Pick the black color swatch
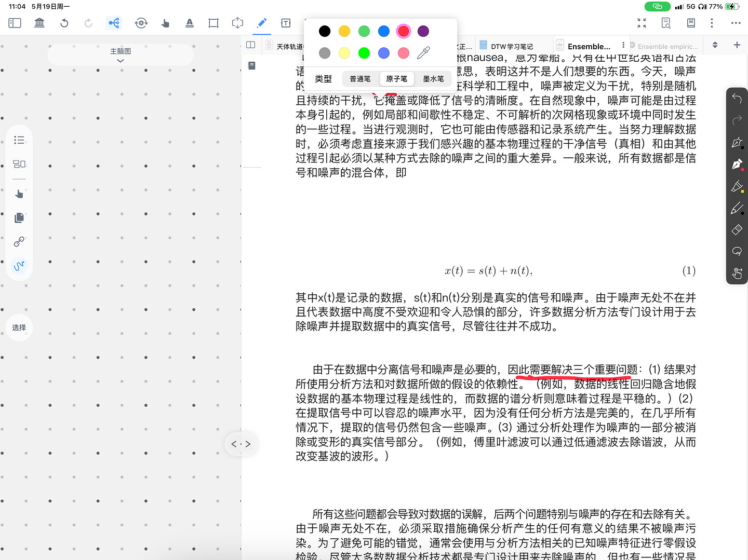748x560 pixels. (325, 31)
